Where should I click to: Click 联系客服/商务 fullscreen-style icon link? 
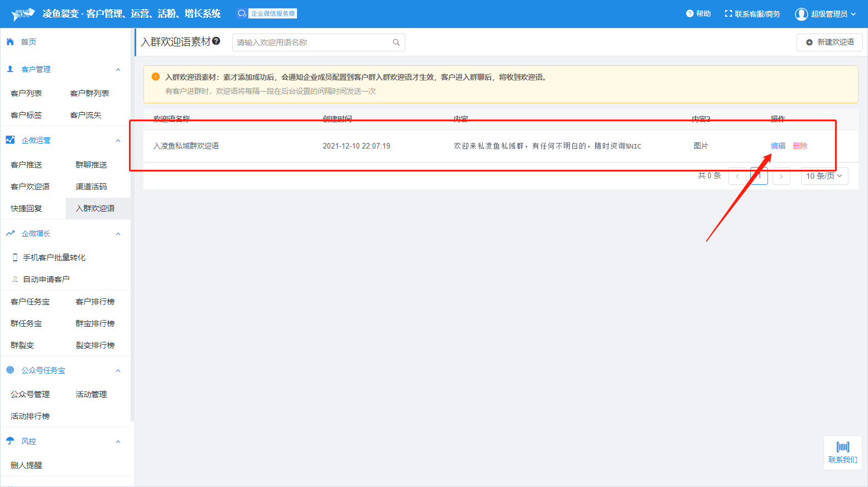[x=752, y=14]
